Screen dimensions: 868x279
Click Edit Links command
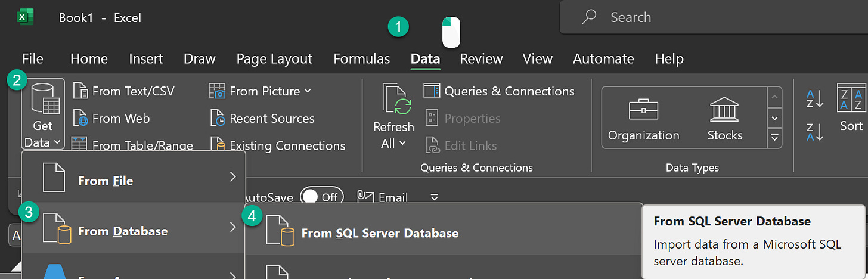pos(461,145)
